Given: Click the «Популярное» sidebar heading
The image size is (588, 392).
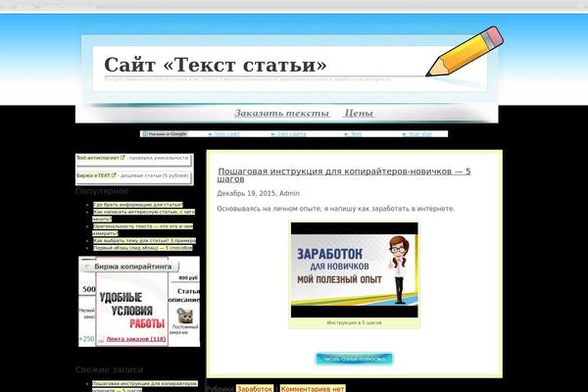Looking at the screenshot, I should [102, 191].
